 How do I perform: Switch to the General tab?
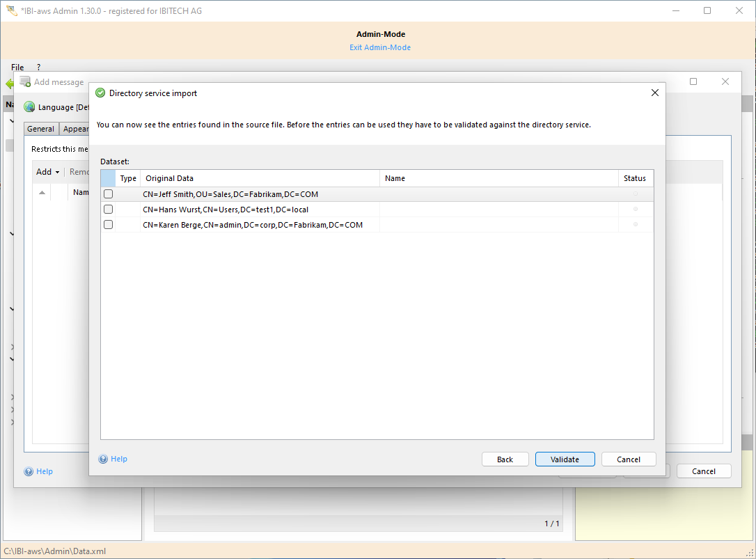(x=41, y=129)
